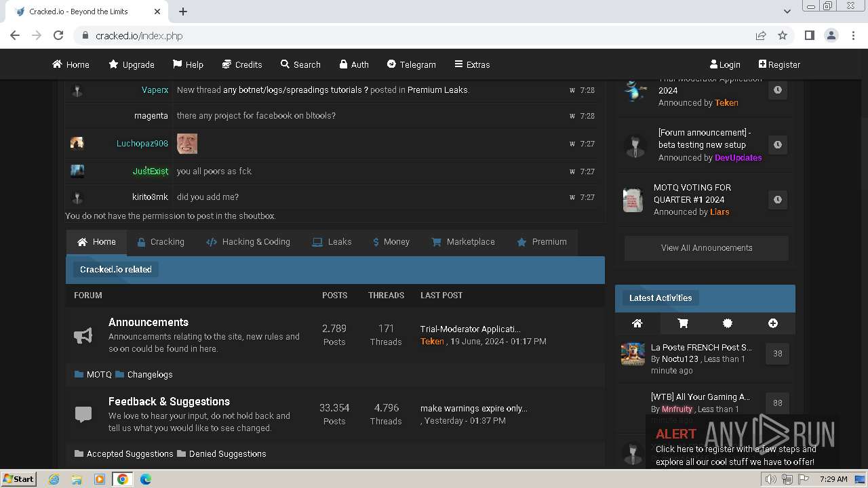Open Liars announcer profile
The width and height of the screenshot is (868, 488).
coord(719,211)
